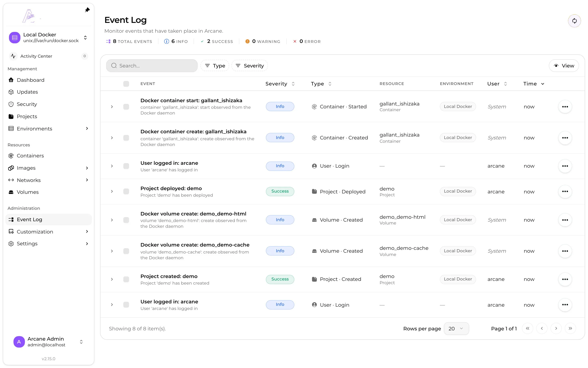Go to the last page

click(x=570, y=328)
